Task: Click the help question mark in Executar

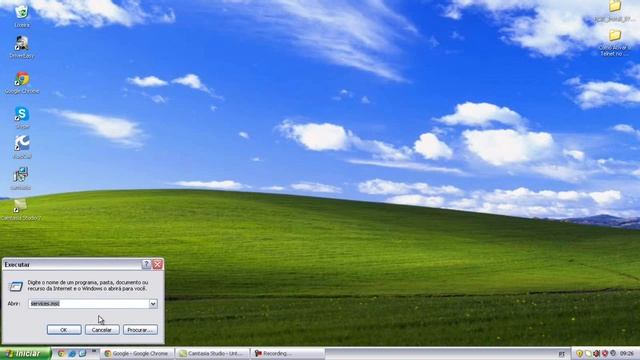Action: [x=146, y=264]
